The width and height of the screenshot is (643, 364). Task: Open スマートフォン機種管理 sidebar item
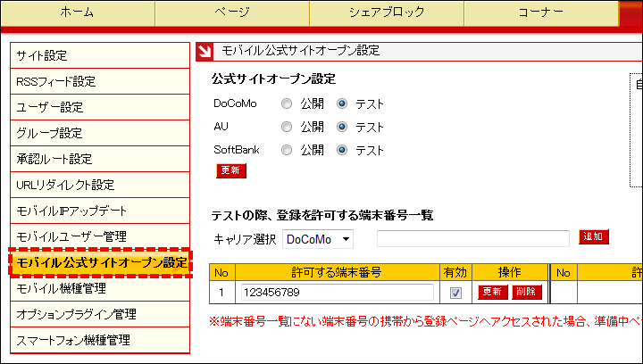[x=100, y=340]
